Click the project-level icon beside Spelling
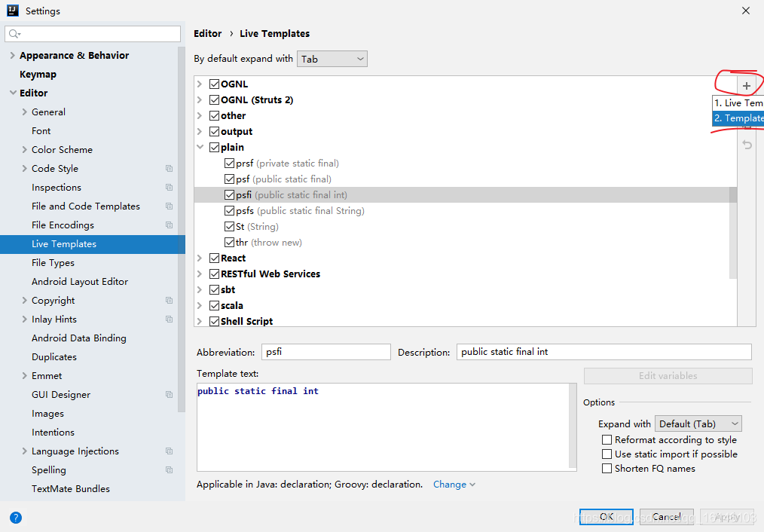The height and width of the screenshot is (532, 764). pyautogui.click(x=169, y=470)
